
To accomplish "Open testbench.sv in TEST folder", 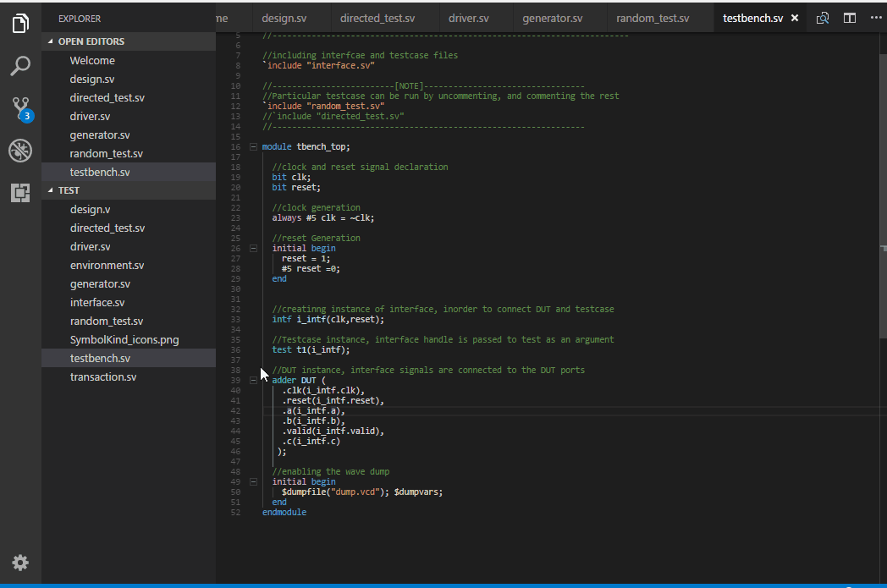I will [129, 359].
